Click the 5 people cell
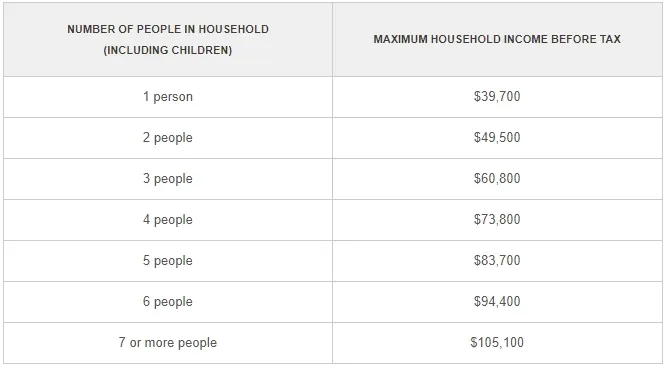The width and height of the screenshot is (665, 368). (168, 261)
